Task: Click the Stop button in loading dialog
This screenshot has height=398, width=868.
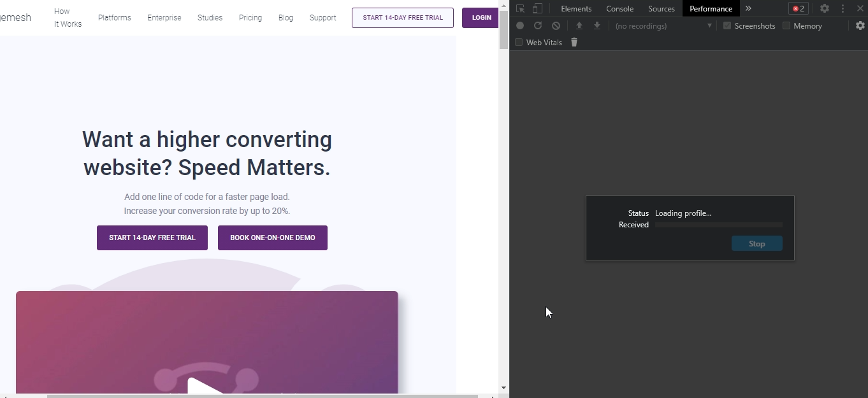Action: tap(757, 243)
